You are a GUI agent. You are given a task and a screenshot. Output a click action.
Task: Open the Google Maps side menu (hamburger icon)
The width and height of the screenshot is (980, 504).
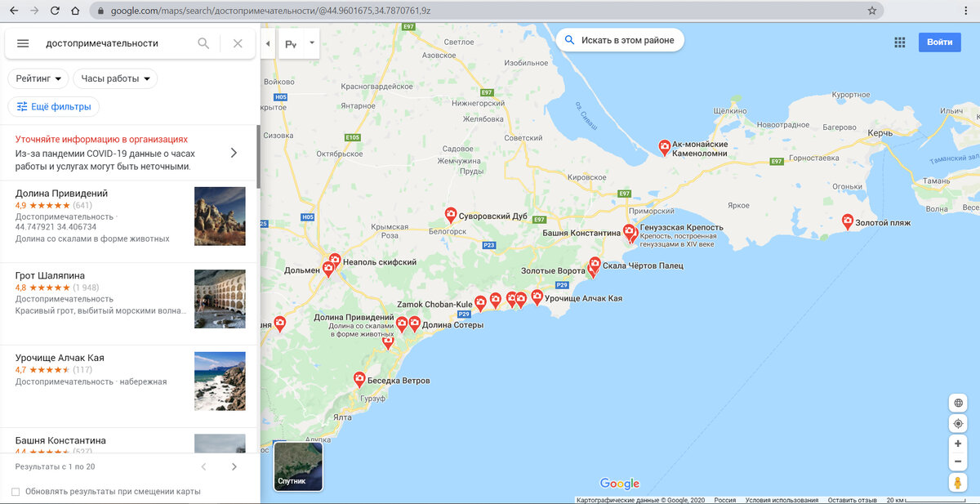point(23,43)
